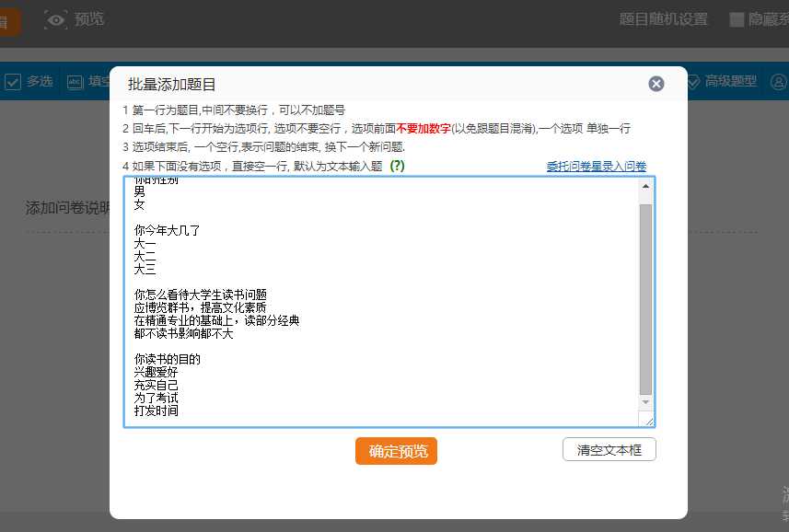Image resolution: width=789 pixels, height=532 pixels.
Task: Click the option line 为了考试
Action: point(156,398)
